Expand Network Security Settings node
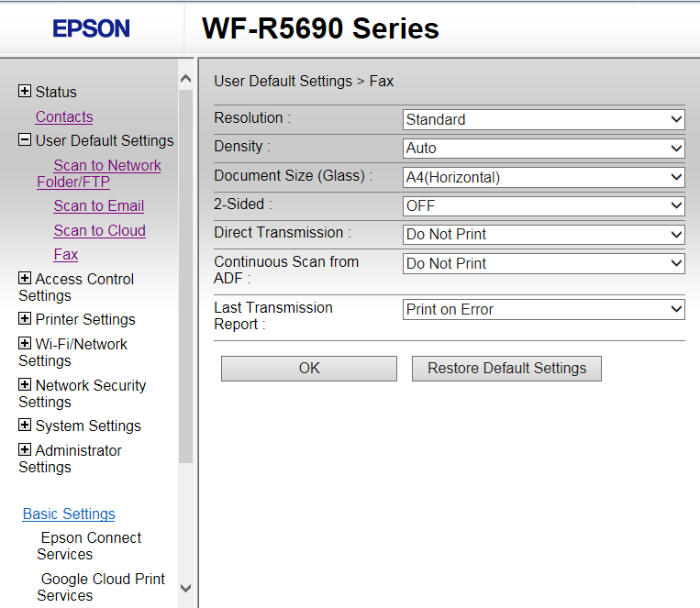 click(25, 384)
